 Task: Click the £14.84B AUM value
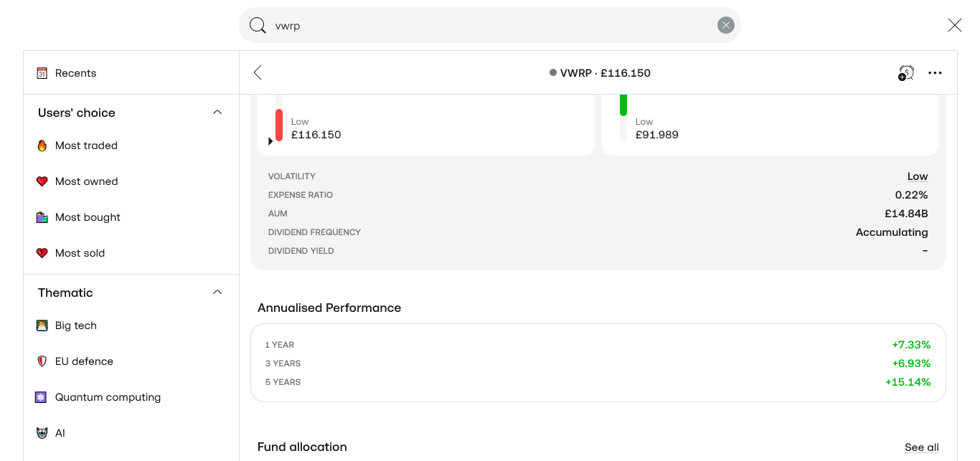click(x=906, y=214)
